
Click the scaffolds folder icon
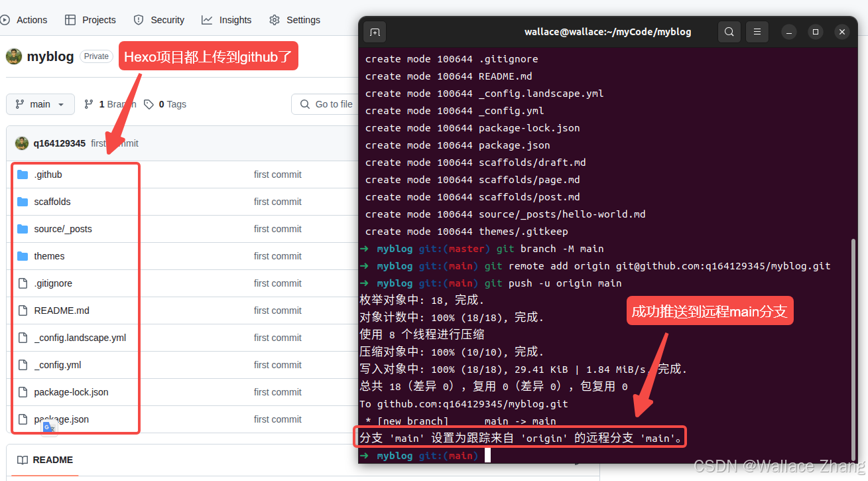[x=23, y=202]
